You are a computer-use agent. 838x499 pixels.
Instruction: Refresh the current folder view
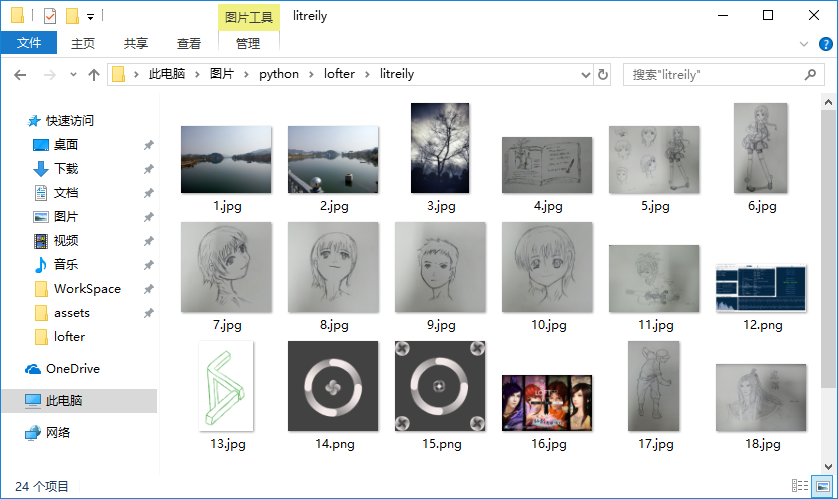[603, 74]
